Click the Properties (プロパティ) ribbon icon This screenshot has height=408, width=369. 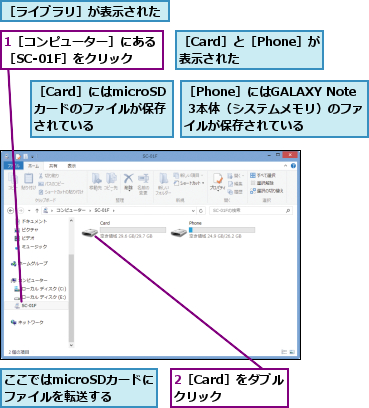pos(217,182)
